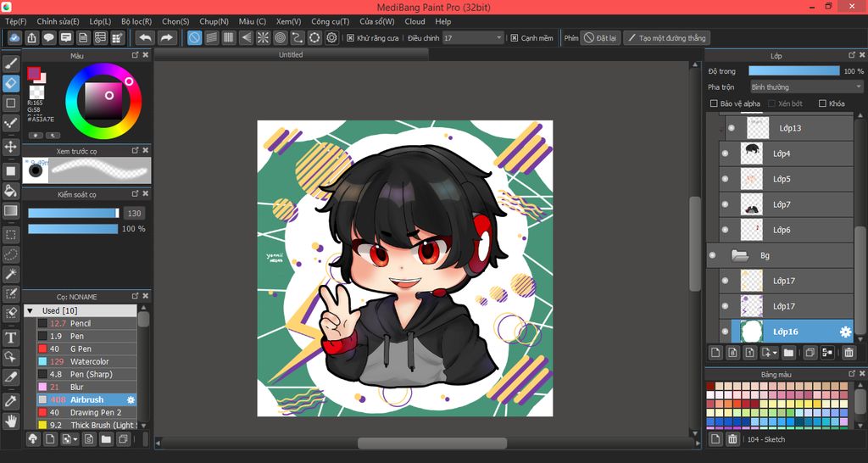This screenshot has width=868, height=463.
Task: Open the Tệp(F) menu
Action: point(15,21)
